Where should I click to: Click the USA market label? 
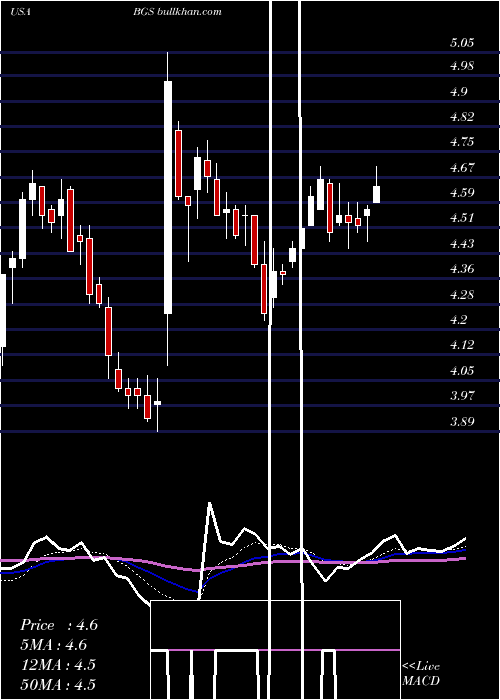click(20, 12)
